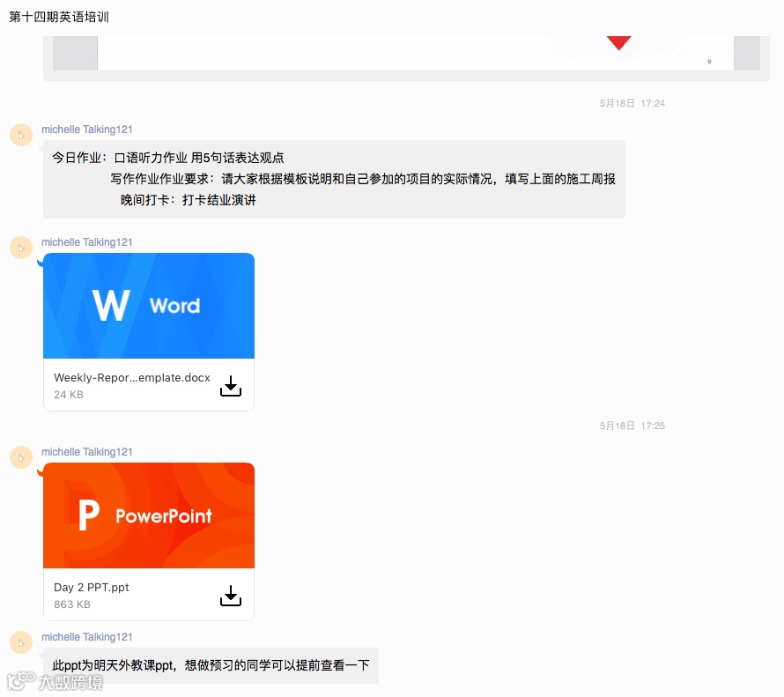This screenshot has width=784, height=697.
Task: Click the 晚间打卡：打卡结业演讲 line
Action: (188, 200)
